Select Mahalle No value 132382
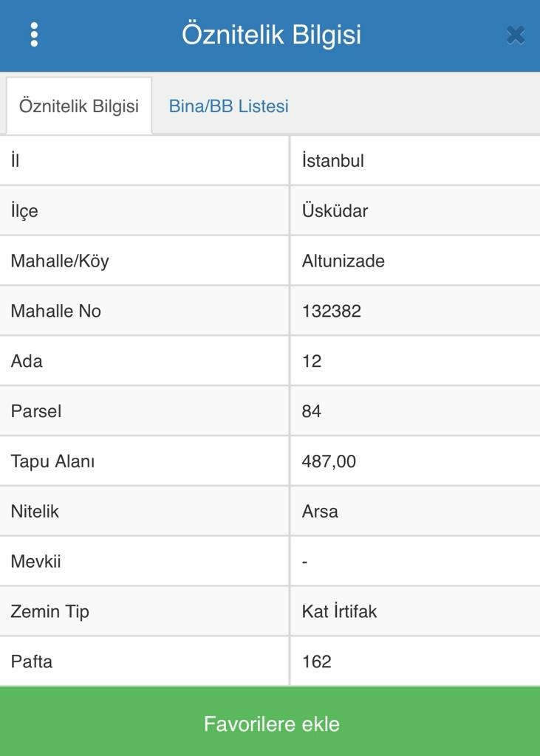540x756 pixels. 331,312
